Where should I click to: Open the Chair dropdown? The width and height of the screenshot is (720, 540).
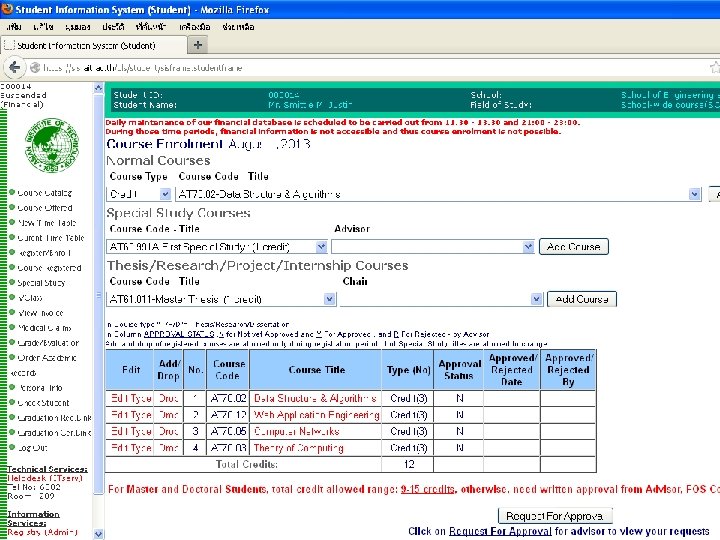[x=536, y=299]
